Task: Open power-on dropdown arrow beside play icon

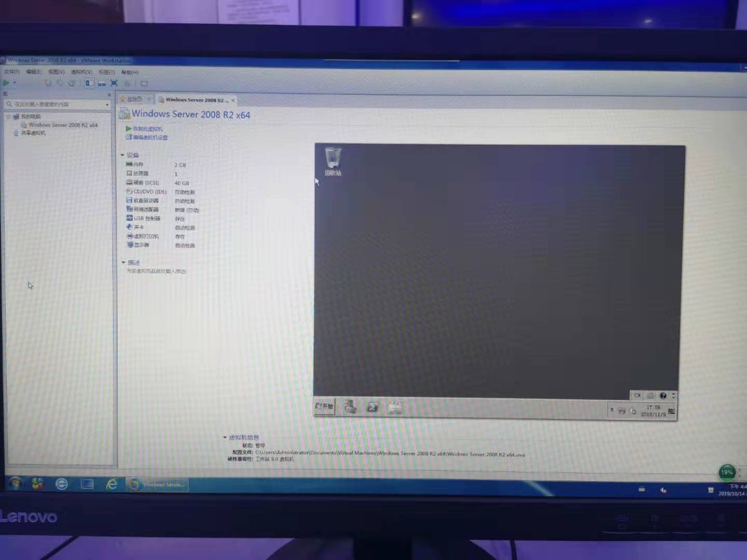Action: pos(15,82)
